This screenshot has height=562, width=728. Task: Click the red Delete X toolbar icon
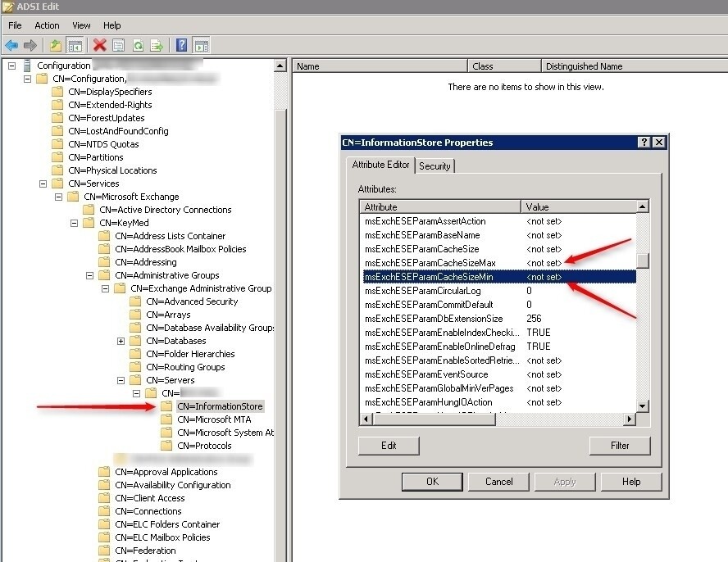coord(101,45)
